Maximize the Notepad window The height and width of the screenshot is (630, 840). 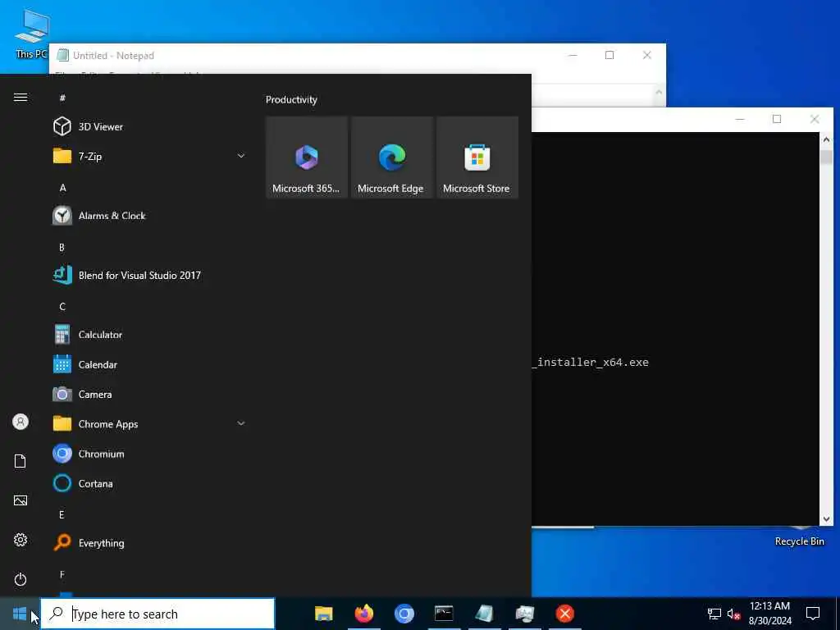click(609, 55)
